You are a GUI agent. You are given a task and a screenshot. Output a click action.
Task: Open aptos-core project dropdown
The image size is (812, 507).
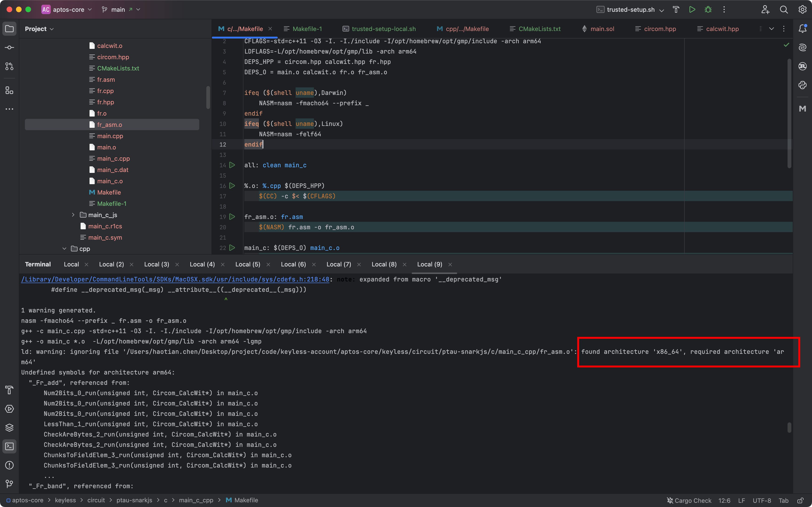67,9
